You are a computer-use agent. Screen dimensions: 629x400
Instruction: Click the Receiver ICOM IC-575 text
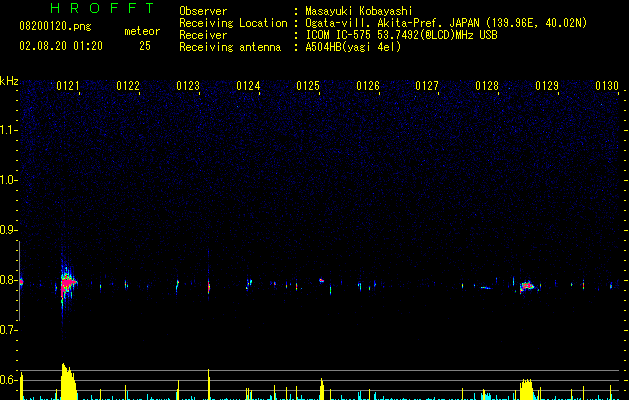[x=401, y=35]
